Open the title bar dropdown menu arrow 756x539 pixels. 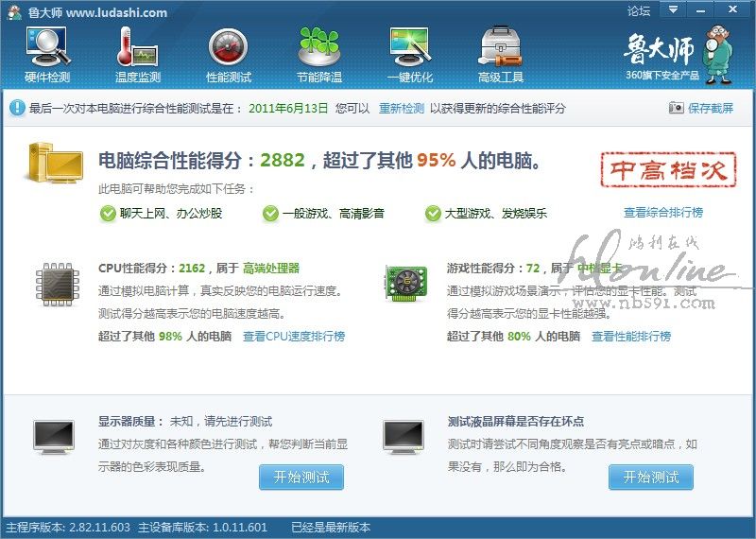pos(673,9)
